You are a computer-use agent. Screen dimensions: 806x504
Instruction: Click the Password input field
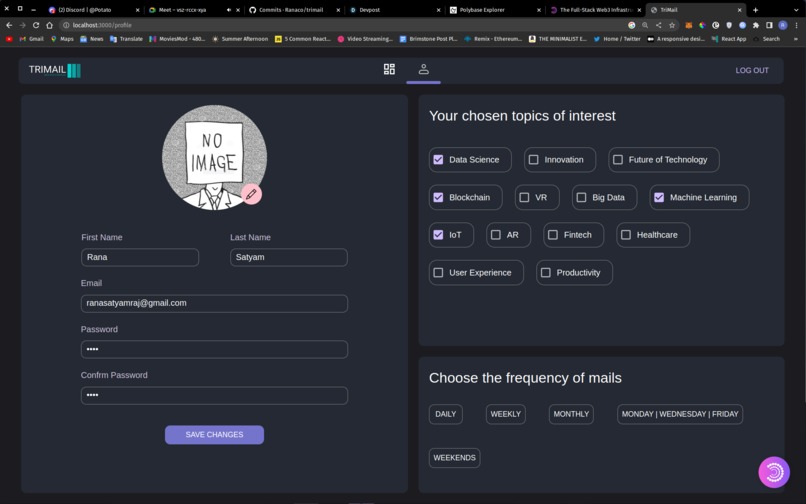coord(214,349)
